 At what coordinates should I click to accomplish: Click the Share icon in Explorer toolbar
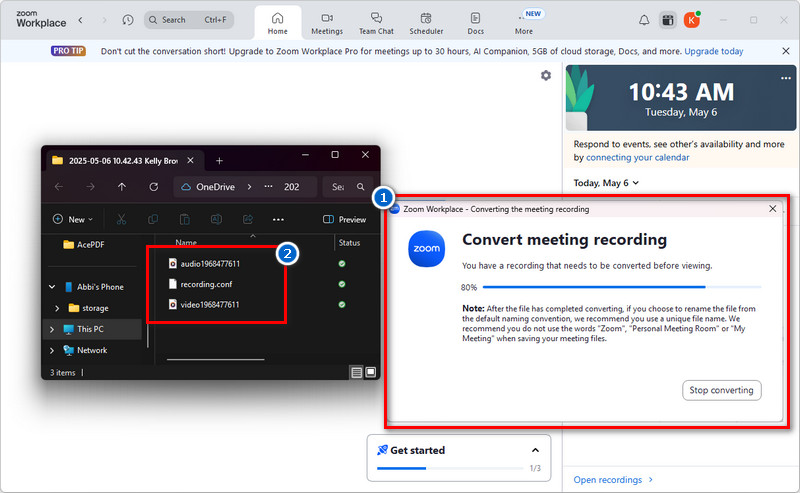coord(248,219)
